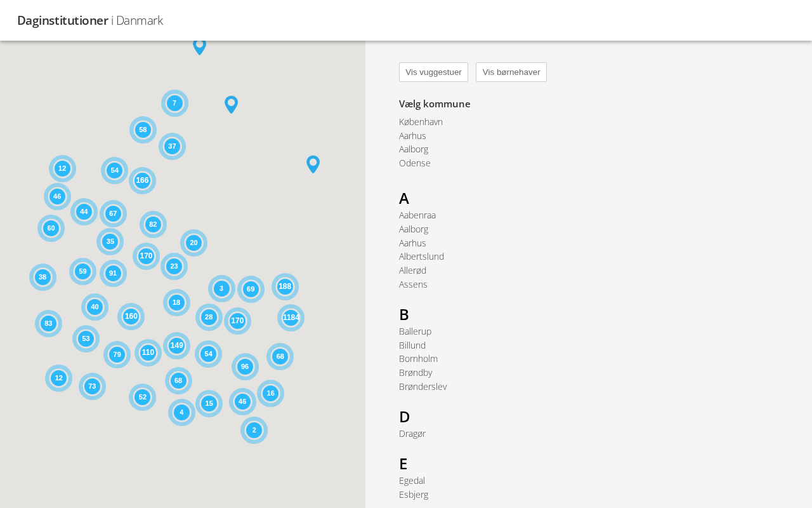Open the København municipality link
This screenshot has width=812, height=508.
click(x=421, y=122)
